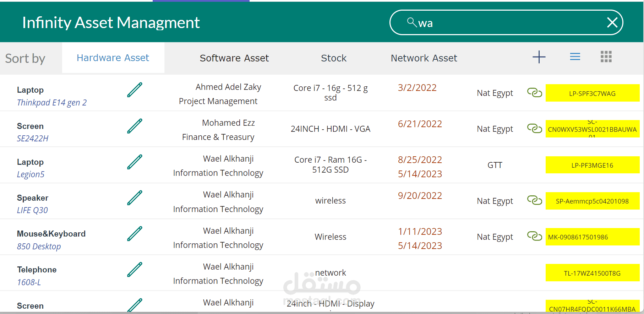Click the TL-17WZ41500T8G yellow tag
Image resolution: width=644 pixels, height=314 pixels.
click(x=592, y=273)
